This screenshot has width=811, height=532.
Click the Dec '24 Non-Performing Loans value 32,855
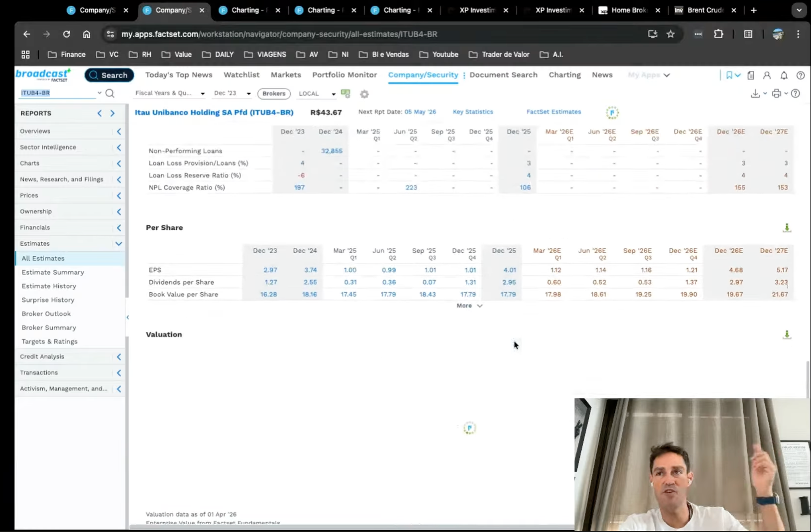332,151
